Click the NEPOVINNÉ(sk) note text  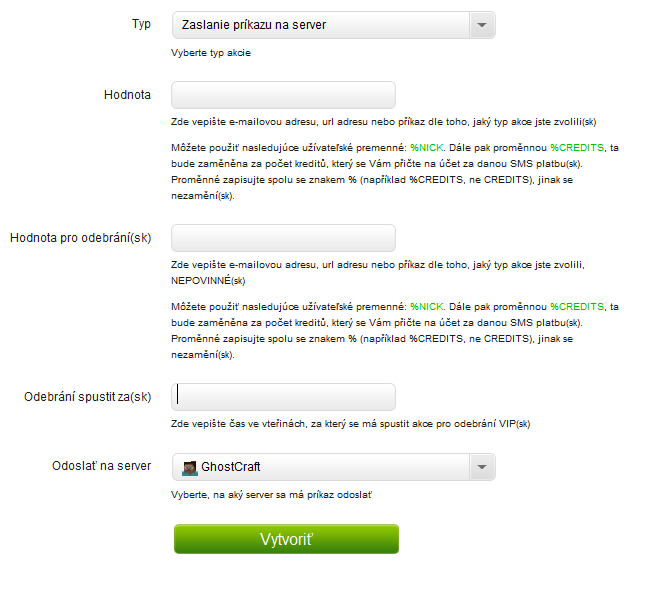pyautogui.click(x=208, y=281)
